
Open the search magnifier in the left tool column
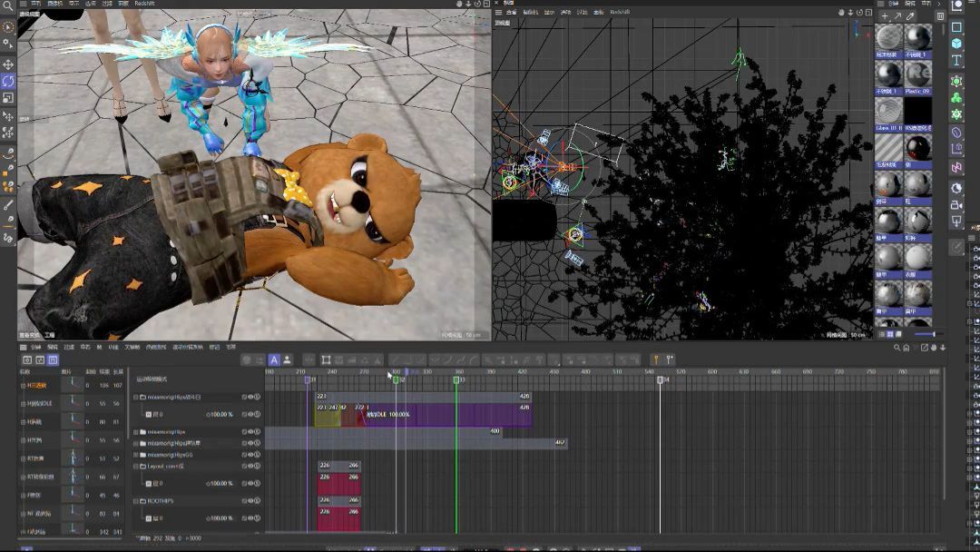pyautogui.click(x=7, y=5)
